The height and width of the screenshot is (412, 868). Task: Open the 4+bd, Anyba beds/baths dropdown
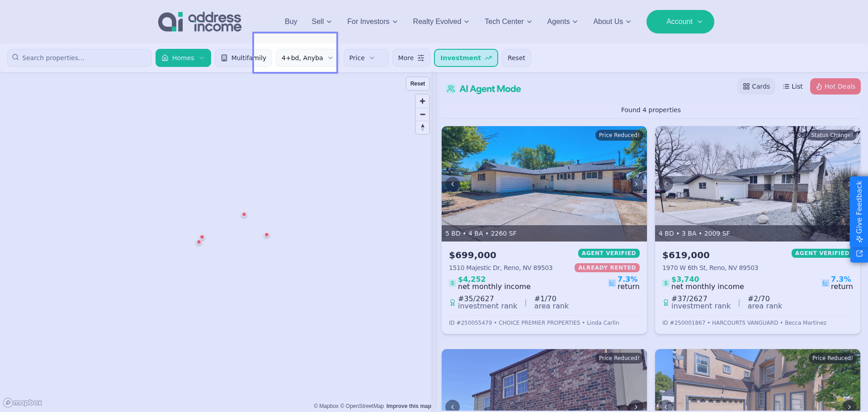pyautogui.click(x=307, y=58)
